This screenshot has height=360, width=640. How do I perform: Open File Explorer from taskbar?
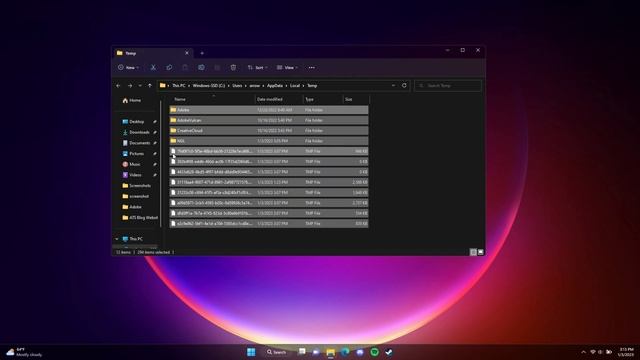point(330,352)
